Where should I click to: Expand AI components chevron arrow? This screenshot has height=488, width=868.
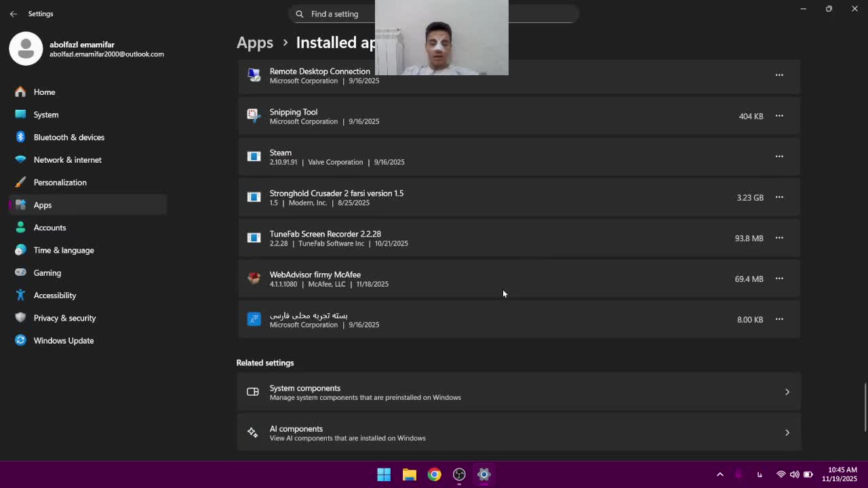(787, 432)
